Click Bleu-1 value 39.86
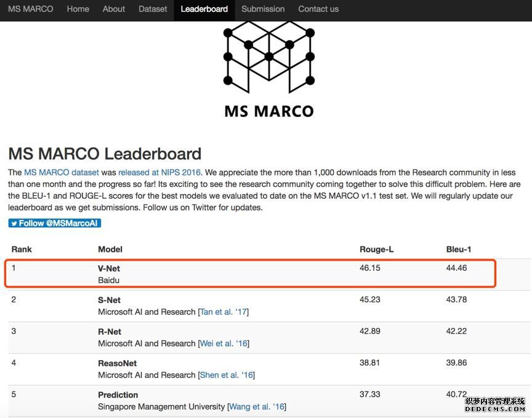The height and width of the screenshot is (418, 532). point(456,363)
